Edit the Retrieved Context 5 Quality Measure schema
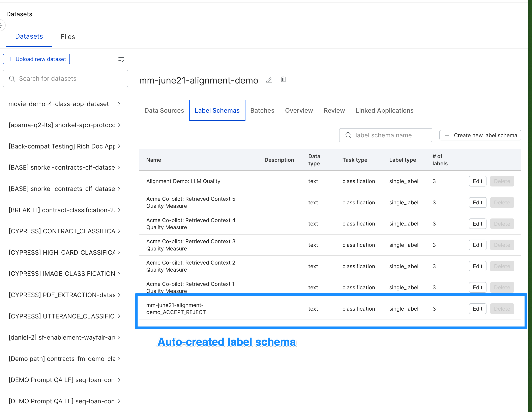 pos(477,202)
